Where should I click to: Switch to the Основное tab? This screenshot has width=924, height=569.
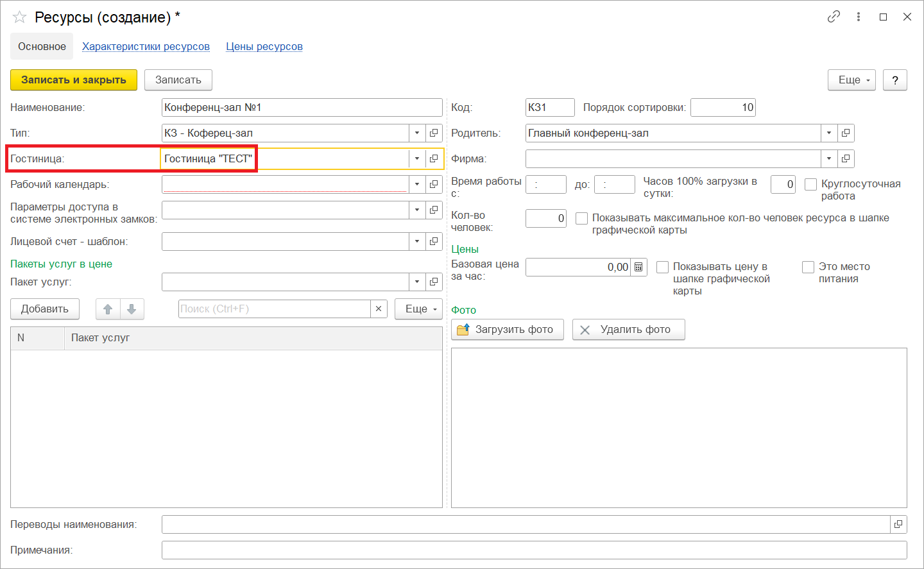pos(42,46)
